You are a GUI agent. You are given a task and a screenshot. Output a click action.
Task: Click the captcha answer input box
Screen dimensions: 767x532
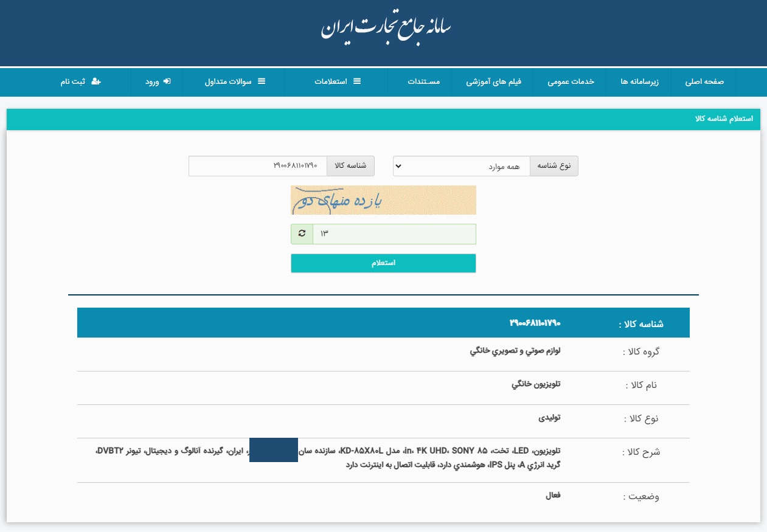coord(394,233)
